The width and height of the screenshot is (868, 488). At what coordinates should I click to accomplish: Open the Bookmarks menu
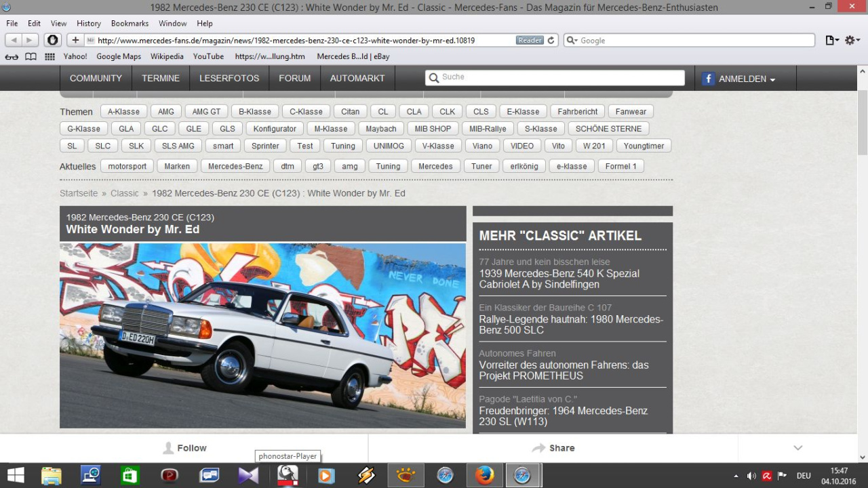130,24
